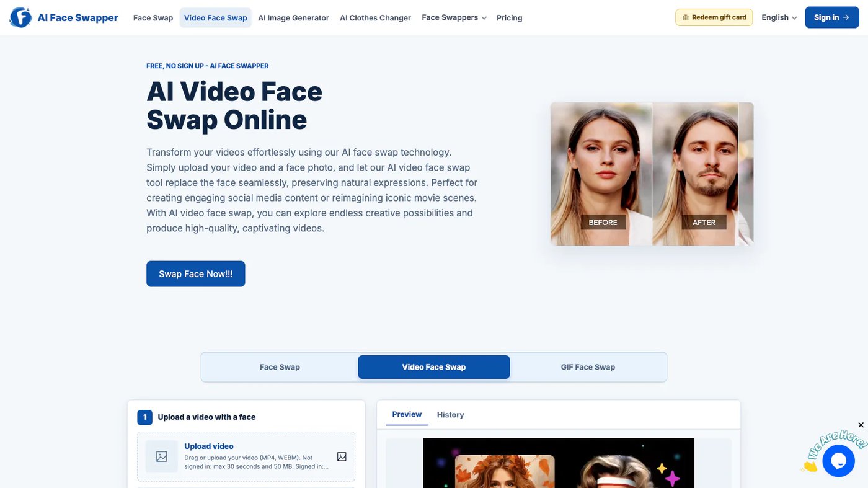Screen dimensions: 868x488
Task: Click the 'AI Video Face Swap Online' heading
Action: coord(234,106)
